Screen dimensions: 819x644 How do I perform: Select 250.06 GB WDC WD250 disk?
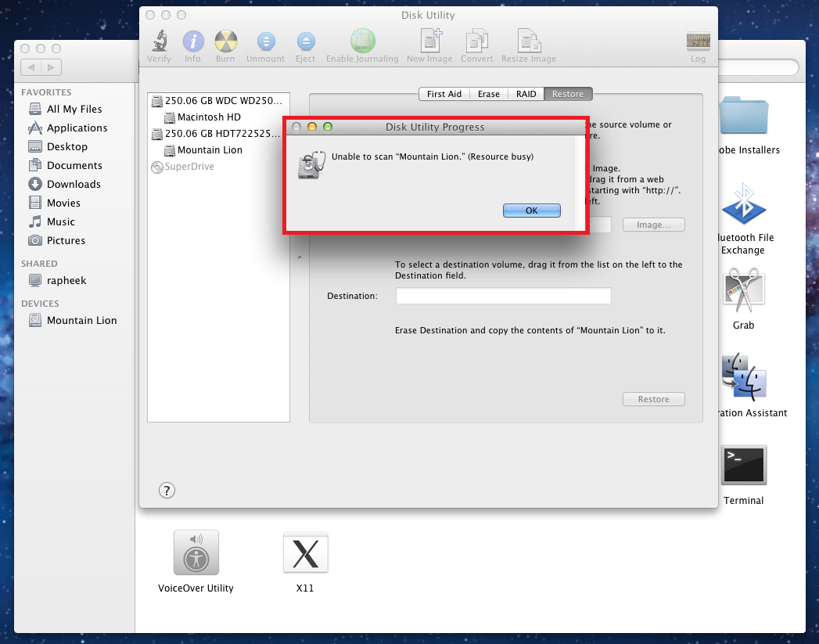[x=217, y=101]
